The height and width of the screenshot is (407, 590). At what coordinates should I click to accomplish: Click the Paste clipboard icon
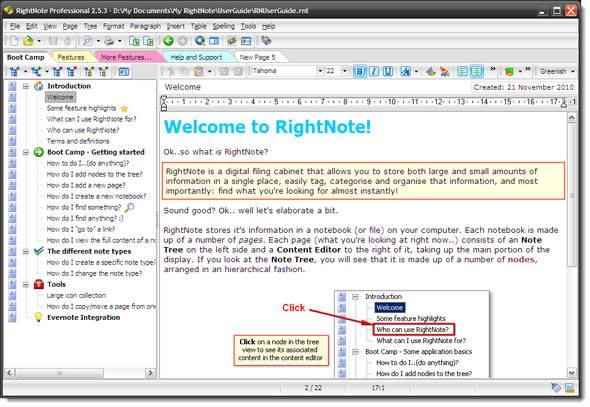click(x=198, y=71)
